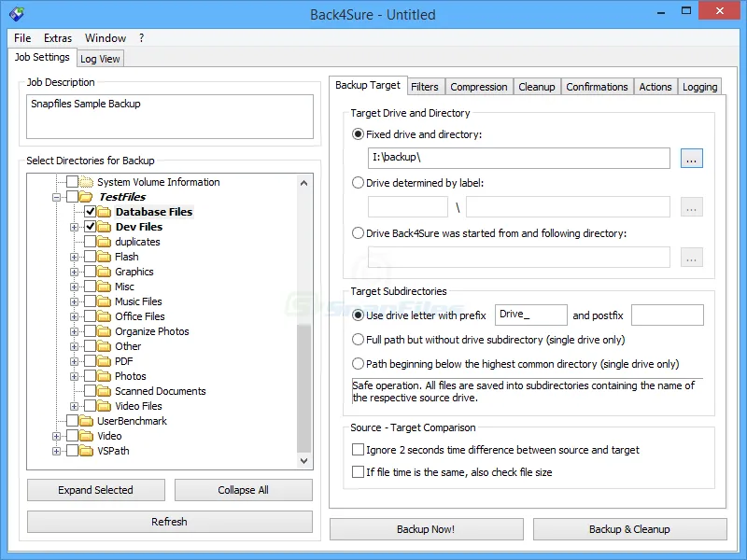Screen dimensions: 747x560
Task: Click the Backup & Cleanup button
Action: click(x=629, y=529)
